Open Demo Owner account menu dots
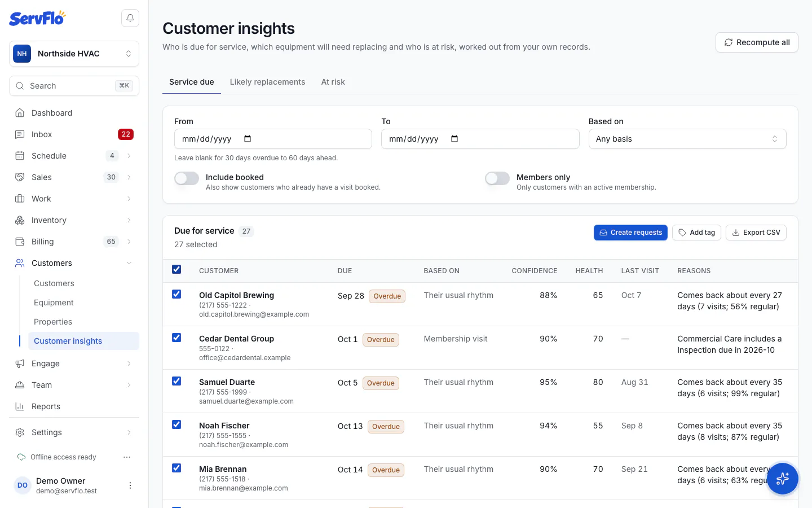Screen dimensions: 812x508 pos(130,485)
